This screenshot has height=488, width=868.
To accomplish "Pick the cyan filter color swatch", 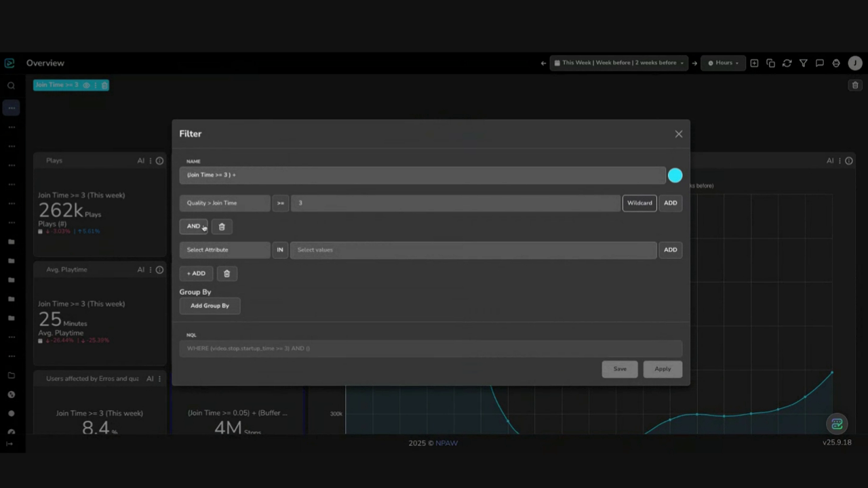I will click(675, 176).
